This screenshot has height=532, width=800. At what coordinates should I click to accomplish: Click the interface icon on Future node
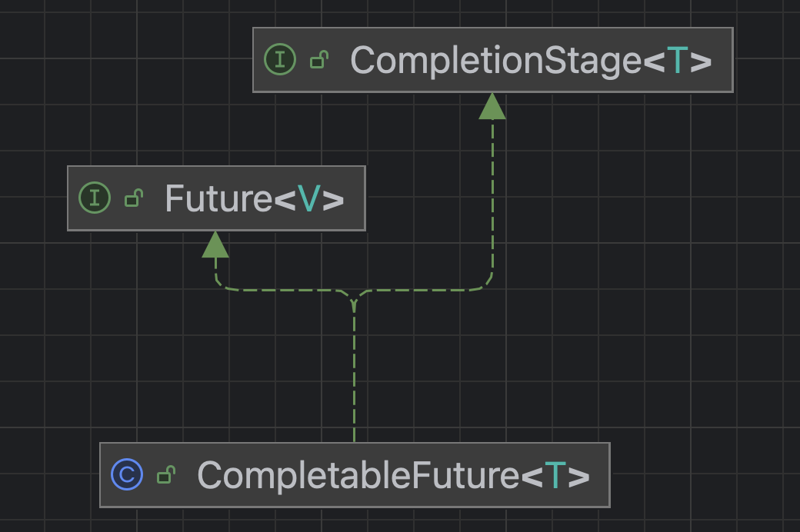[95, 198]
